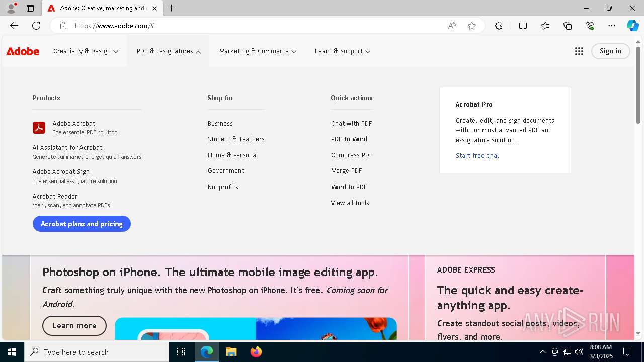Viewport: 644px width, 362px height.
Task: Close the Adobe browser tab
Action: pos(154,8)
